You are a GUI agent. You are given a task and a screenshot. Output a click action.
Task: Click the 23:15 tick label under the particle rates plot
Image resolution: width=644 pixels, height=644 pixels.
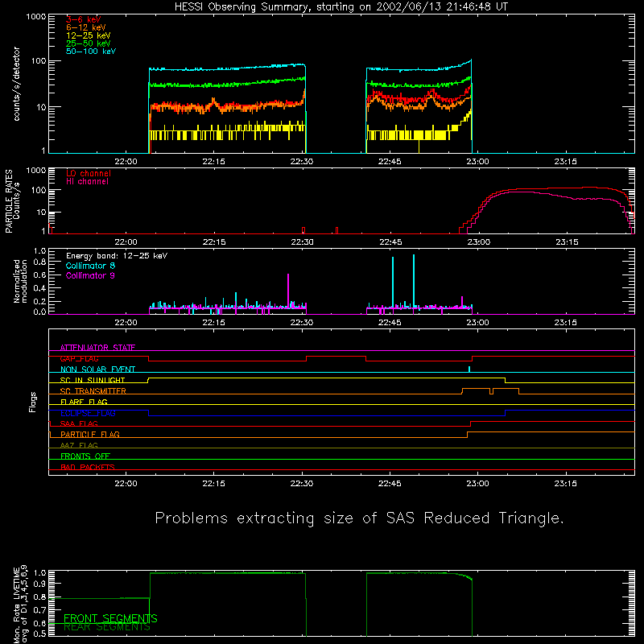pyautogui.click(x=567, y=242)
